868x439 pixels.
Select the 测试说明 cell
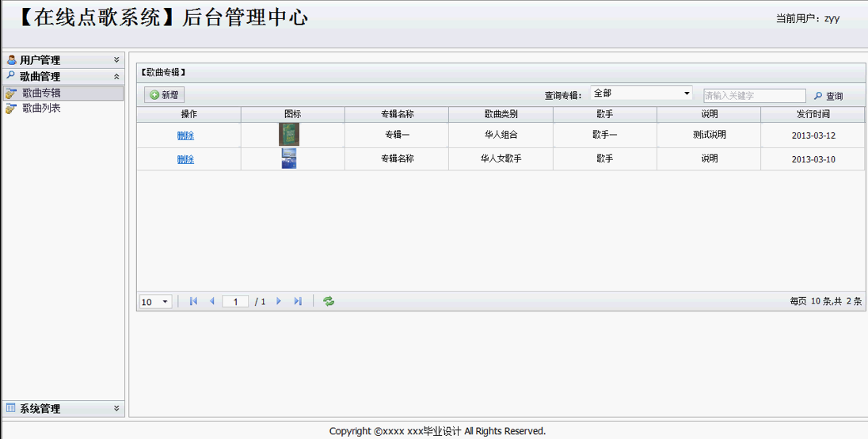(x=709, y=135)
